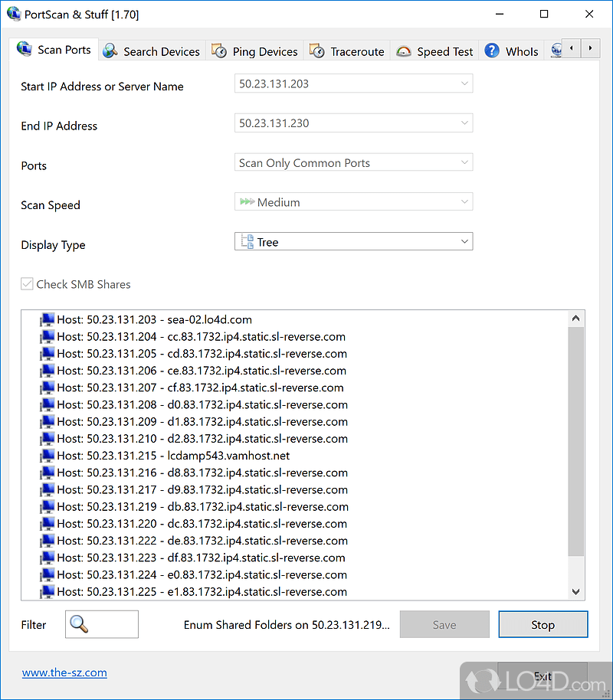Click the magnifying glass icon on Search Devices
The height and width of the screenshot is (700, 613).
tap(108, 51)
